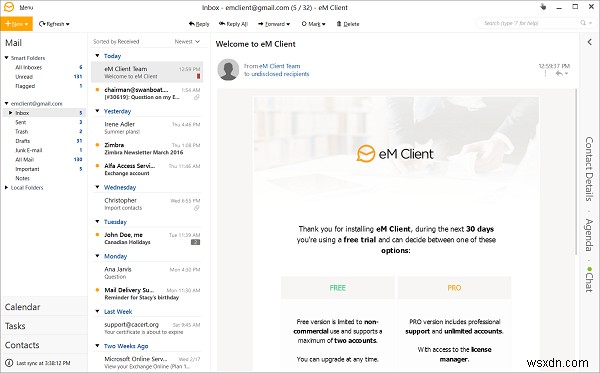Image resolution: width=600 pixels, height=373 pixels.
Task: Click the undisclosed recipients link
Action: [280, 74]
